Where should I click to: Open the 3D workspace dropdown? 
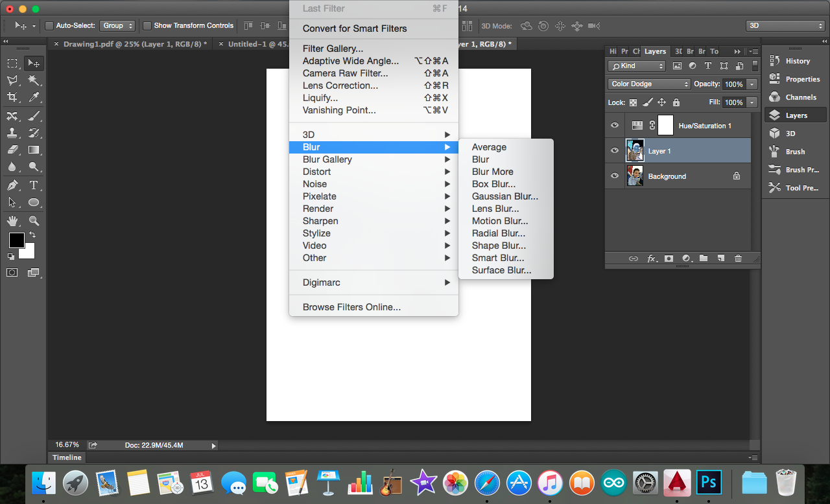(785, 26)
